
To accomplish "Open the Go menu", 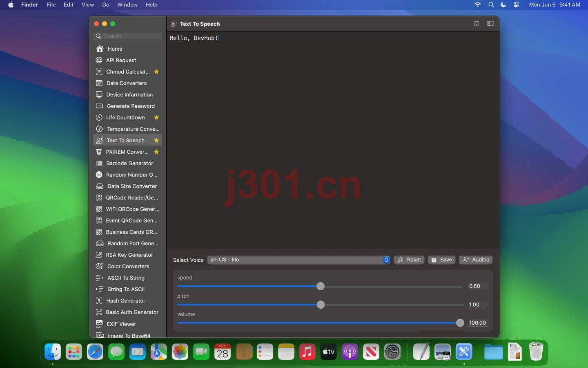I will click(106, 4).
